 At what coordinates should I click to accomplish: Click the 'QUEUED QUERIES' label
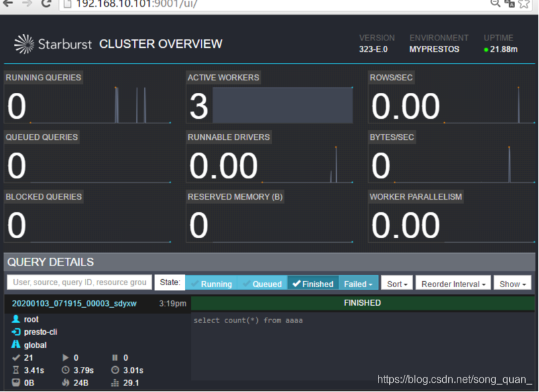click(42, 137)
